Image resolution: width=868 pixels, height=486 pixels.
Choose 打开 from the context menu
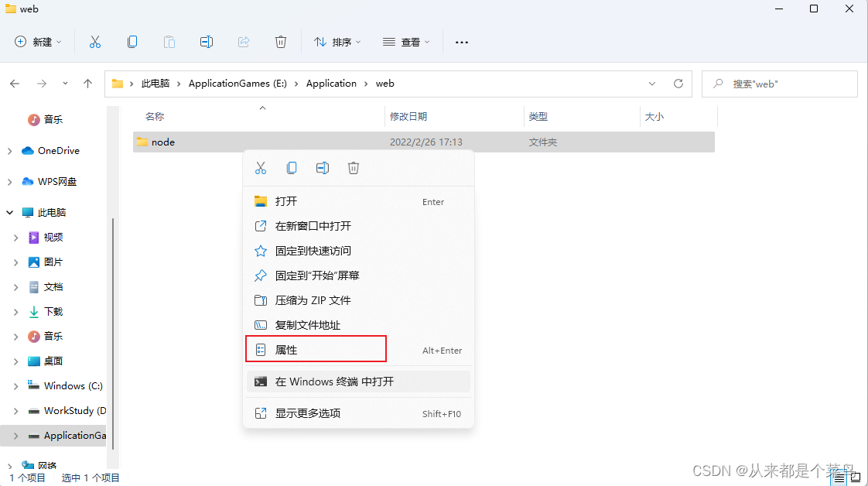click(x=286, y=201)
